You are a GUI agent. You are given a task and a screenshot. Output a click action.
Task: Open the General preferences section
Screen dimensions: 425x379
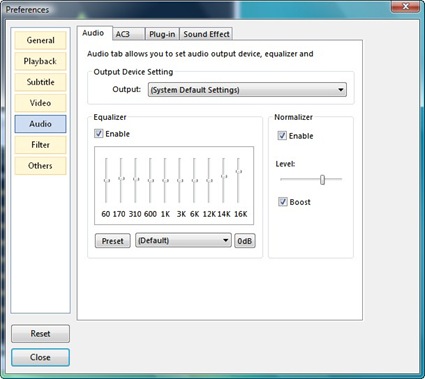coord(40,40)
